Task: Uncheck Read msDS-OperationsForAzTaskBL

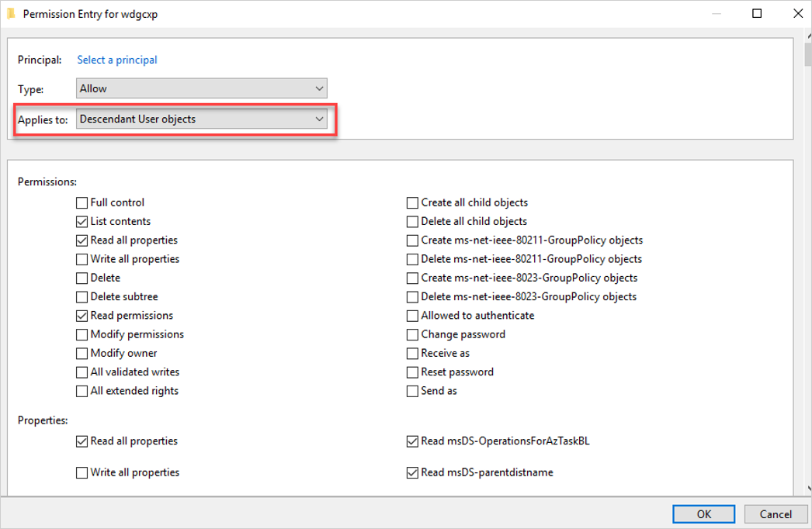Action: (x=412, y=441)
